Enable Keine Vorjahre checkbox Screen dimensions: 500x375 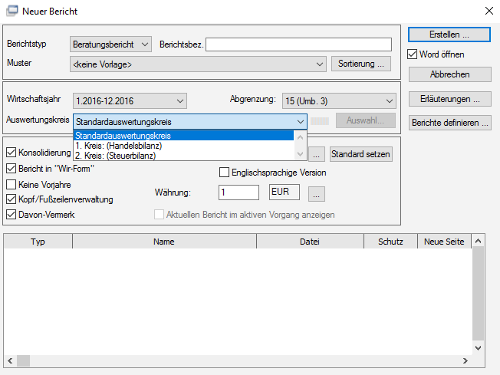pyautogui.click(x=11, y=184)
